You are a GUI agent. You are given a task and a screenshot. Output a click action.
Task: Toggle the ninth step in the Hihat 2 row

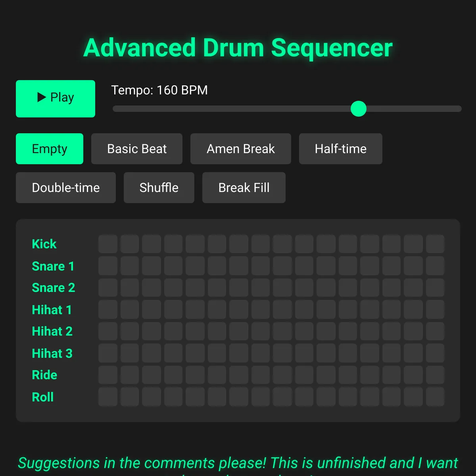click(282, 331)
